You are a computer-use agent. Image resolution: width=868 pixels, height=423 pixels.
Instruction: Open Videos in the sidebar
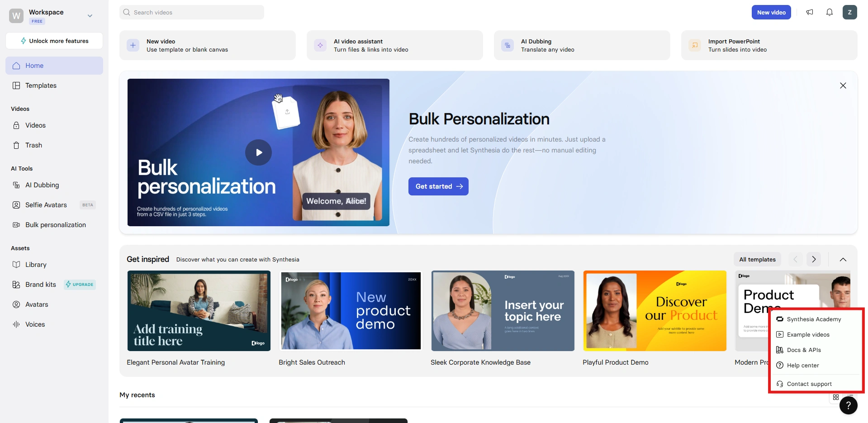(x=54, y=125)
